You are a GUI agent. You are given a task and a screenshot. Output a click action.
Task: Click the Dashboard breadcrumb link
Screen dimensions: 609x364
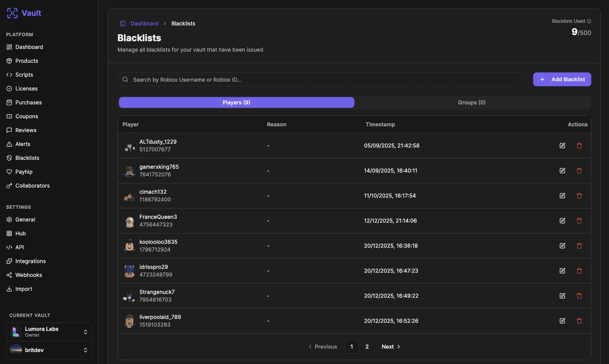pos(144,23)
